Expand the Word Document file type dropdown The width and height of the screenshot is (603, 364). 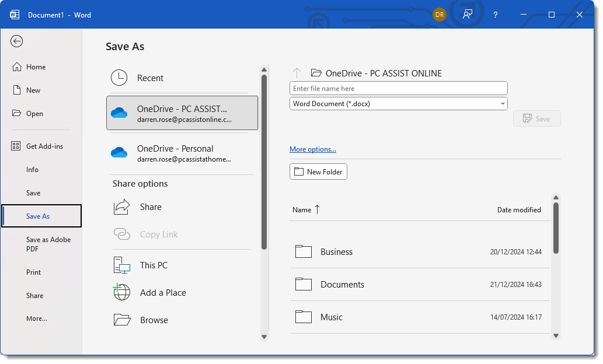399,104
